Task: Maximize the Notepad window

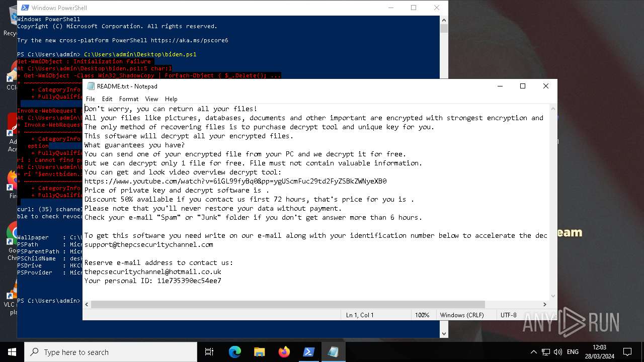Action: point(523,86)
